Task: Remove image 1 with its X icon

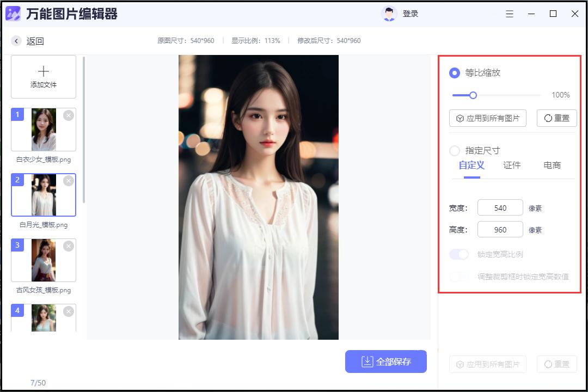Action: pyautogui.click(x=68, y=115)
